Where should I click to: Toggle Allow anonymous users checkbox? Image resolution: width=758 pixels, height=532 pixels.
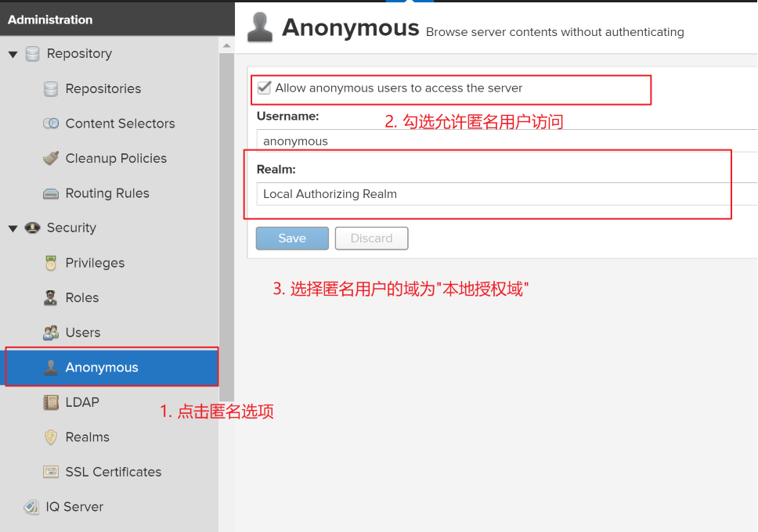[x=264, y=88]
